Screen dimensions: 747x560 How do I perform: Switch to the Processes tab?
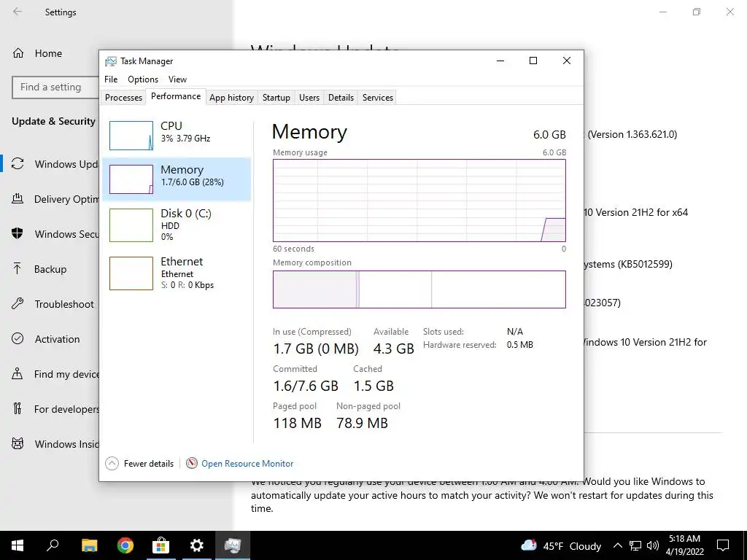click(x=123, y=98)
